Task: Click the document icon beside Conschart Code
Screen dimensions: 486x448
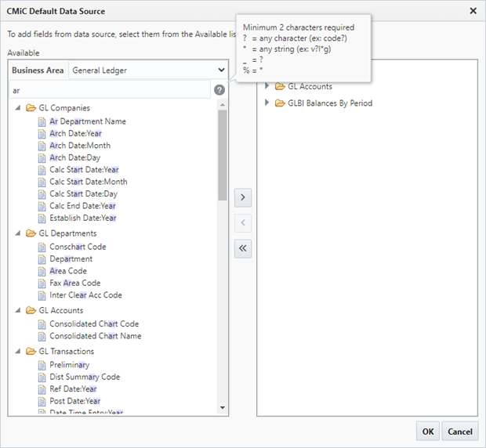Action: (42, 247)
